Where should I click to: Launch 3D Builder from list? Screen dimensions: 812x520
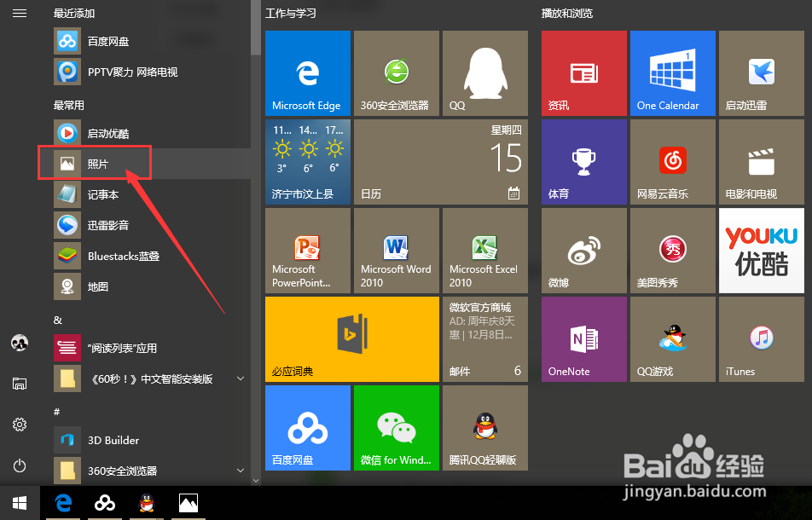point(150,441)
